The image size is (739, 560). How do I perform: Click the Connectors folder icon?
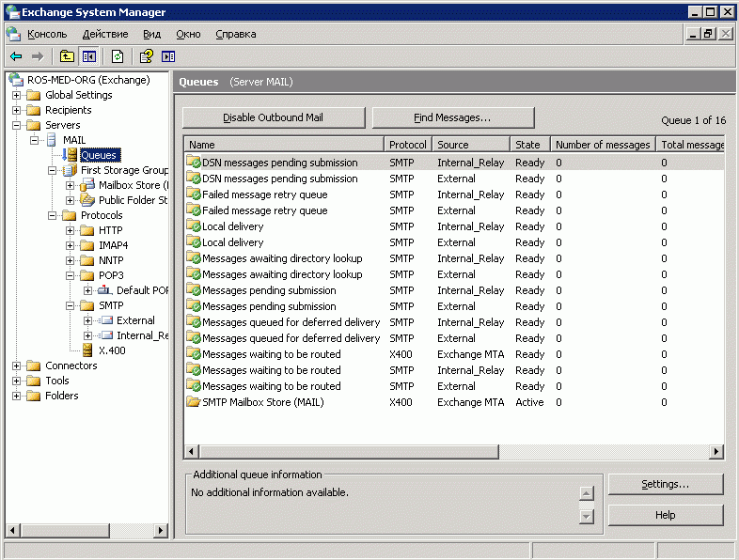[34, 366]
